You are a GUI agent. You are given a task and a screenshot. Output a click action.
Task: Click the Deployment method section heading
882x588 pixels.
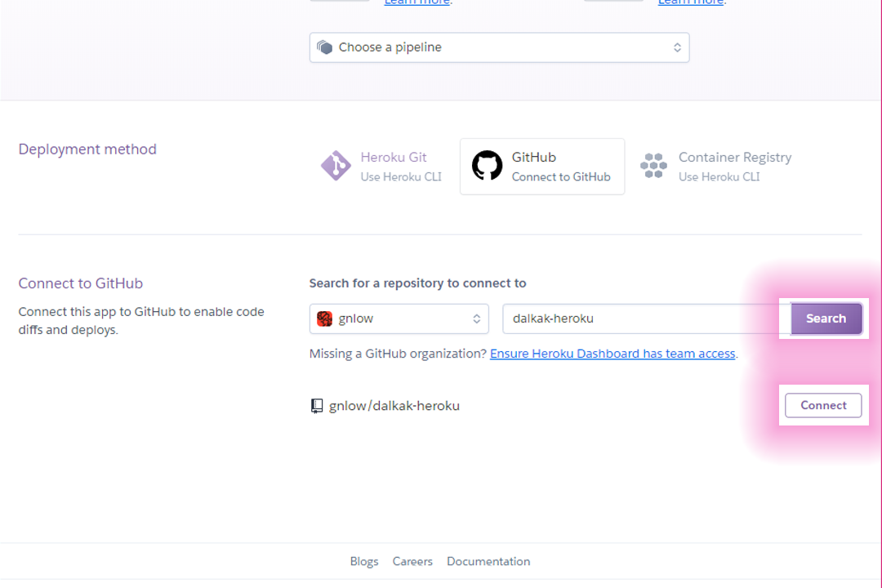click(x=87, y=149)
